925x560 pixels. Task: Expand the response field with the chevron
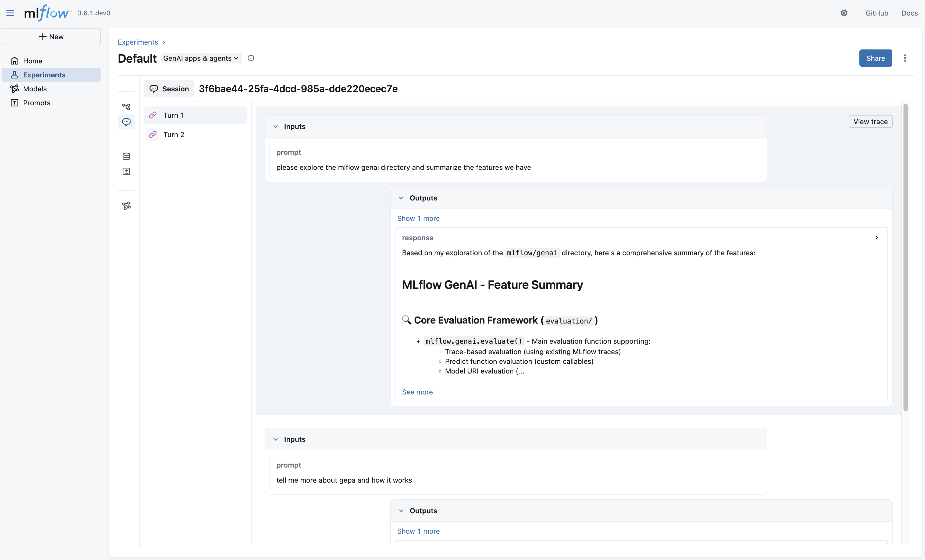click(877, 238)
